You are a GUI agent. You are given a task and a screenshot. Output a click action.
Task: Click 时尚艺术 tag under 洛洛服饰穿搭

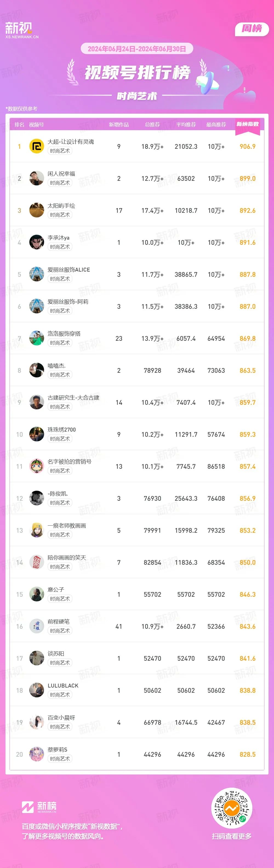coord(60,343)
